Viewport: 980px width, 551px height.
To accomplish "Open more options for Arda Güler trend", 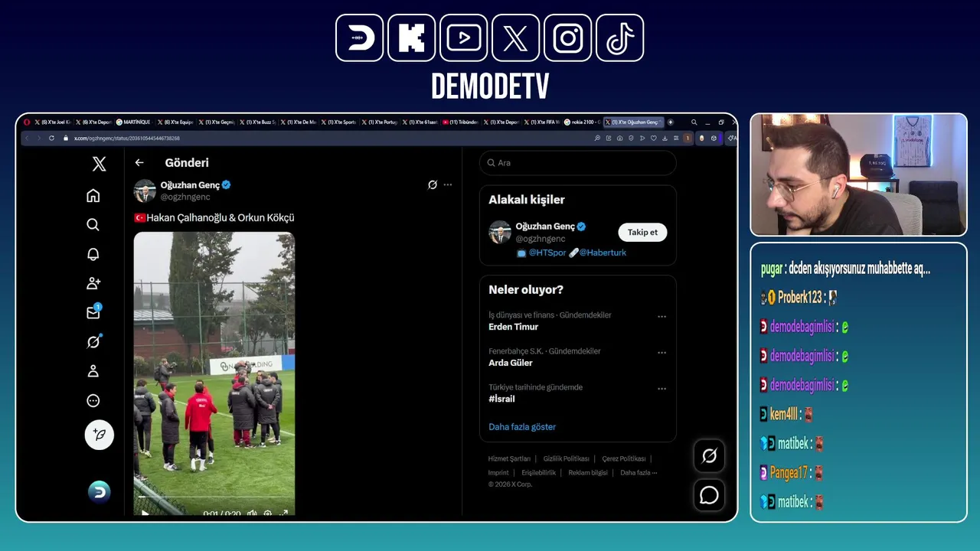I will (x=661, y=353).
